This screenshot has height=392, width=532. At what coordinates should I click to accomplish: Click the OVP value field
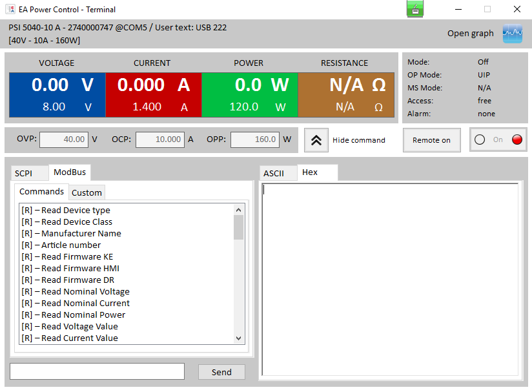click(x=63, y=139)
